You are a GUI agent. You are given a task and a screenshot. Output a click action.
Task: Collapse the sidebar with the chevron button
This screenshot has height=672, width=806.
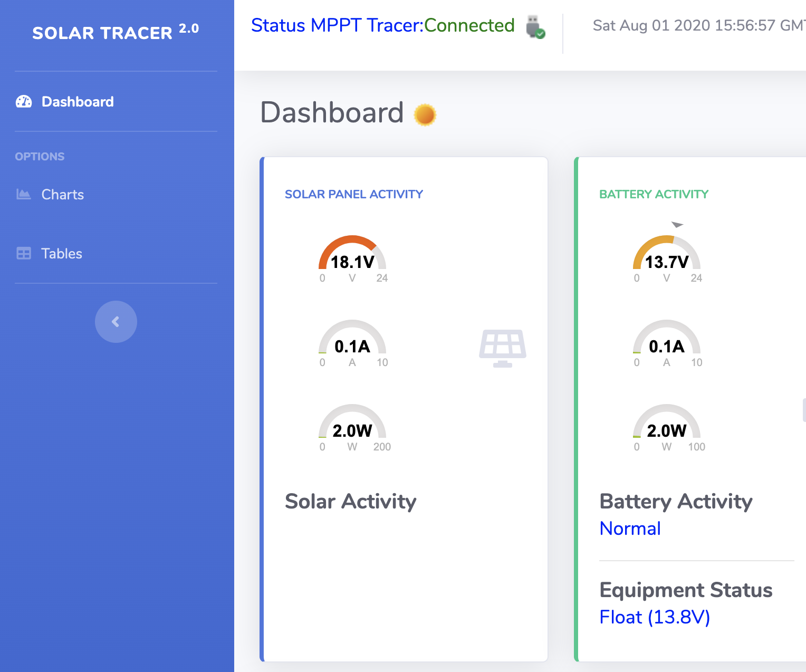(116, 322)
